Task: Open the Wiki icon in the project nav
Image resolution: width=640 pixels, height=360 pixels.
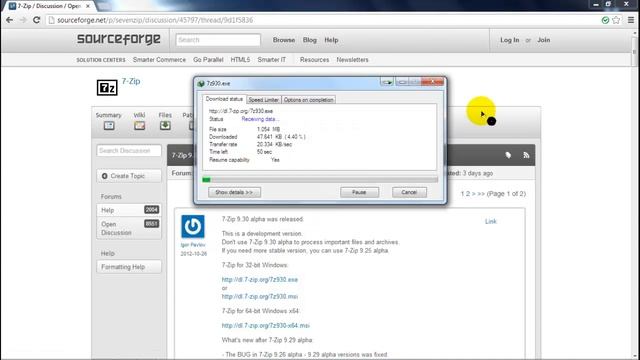Action: tap(139, 126)
